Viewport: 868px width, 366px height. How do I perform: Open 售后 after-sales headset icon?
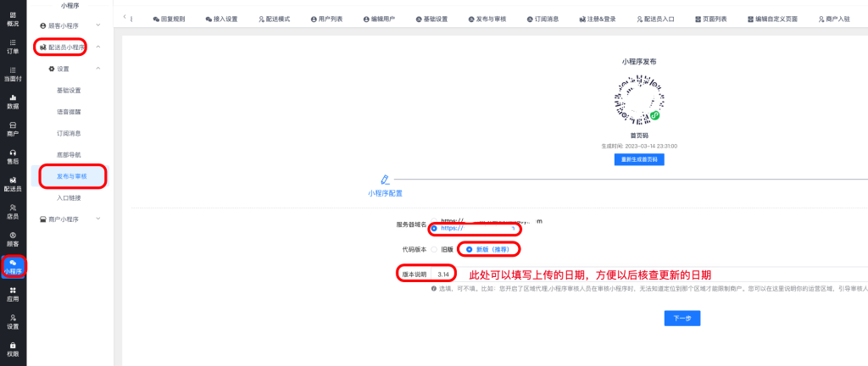[13, 157]
